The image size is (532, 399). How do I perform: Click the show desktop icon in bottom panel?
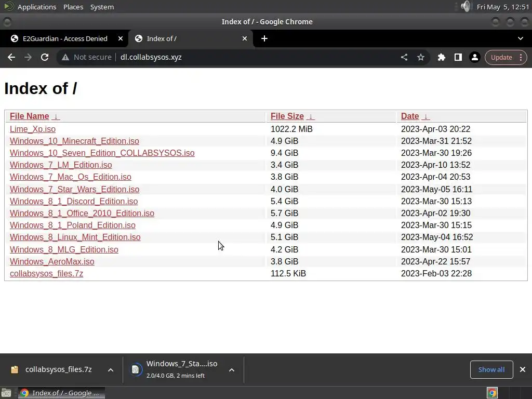point(6,393)
